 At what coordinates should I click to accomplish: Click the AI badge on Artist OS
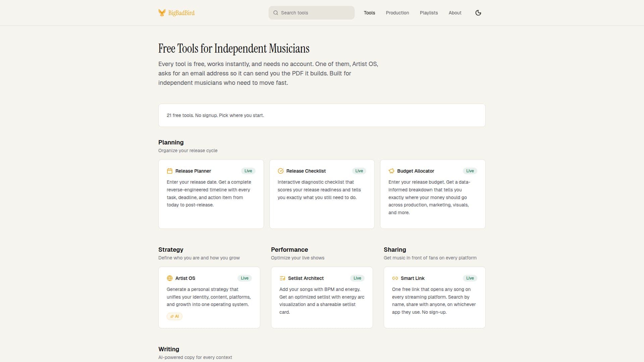click(x=174, y=316)
